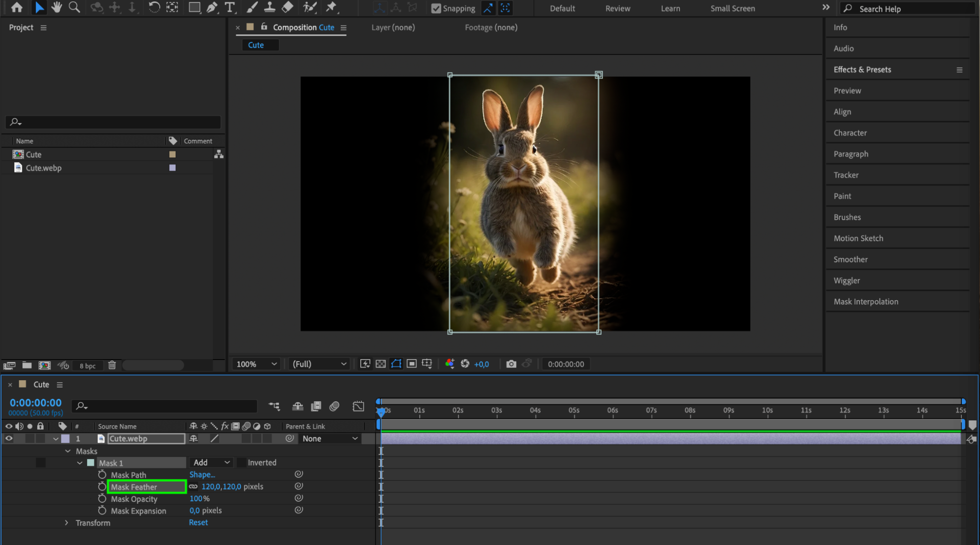Click the snapshot camera icon
Viewport: 980px width, 545px height.
pyautogui.click(x=511, y=364)
